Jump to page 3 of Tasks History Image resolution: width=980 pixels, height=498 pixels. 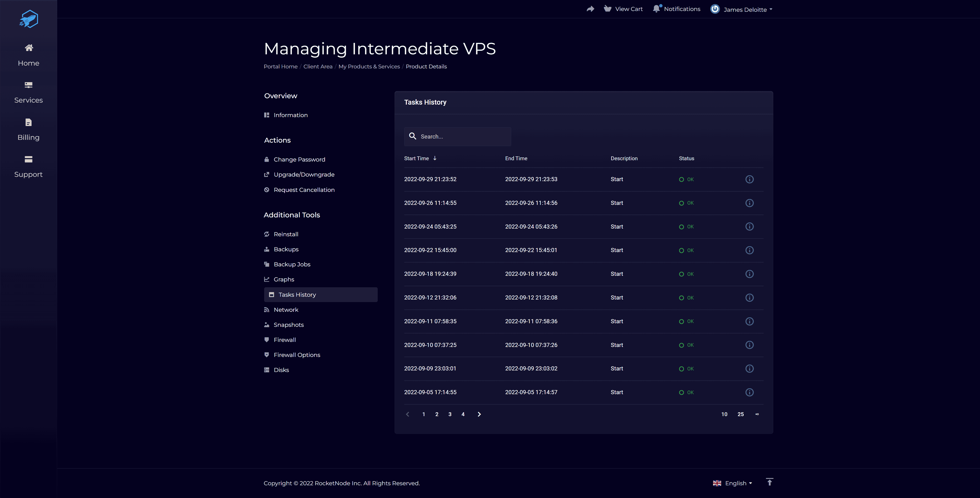(450, 414)
